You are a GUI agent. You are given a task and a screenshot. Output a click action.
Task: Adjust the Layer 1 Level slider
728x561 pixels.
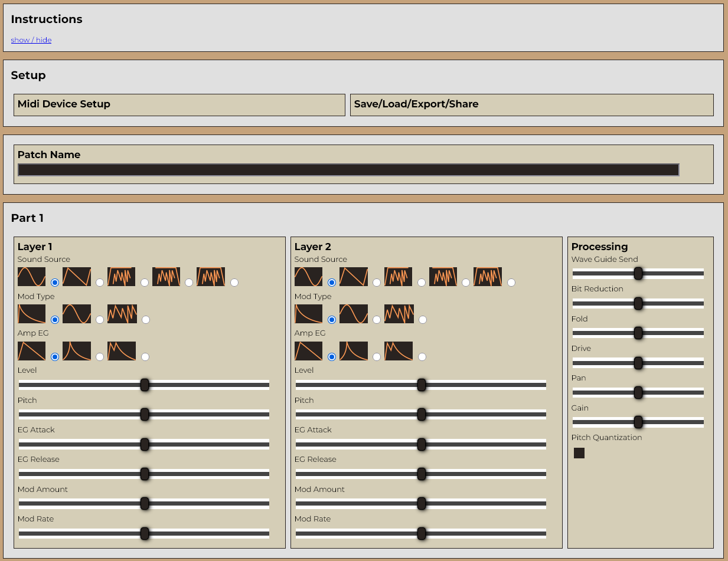[144, 385]
